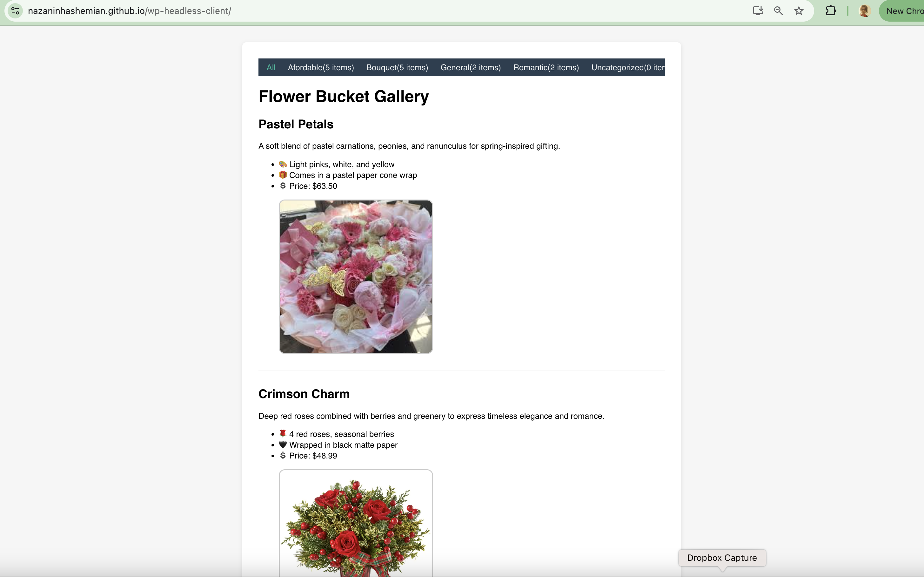The height and width of the screenshot is (577, 924).
Task: Filter by Uncategorized(0 items) category
Action: click(x=628, y=68)
